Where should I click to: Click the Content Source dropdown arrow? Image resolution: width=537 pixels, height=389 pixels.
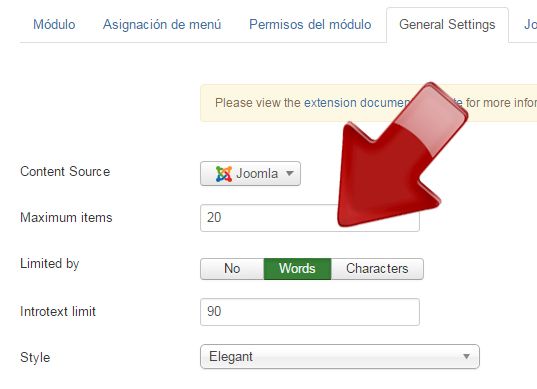pyautogui.click(x=290, y=173)
